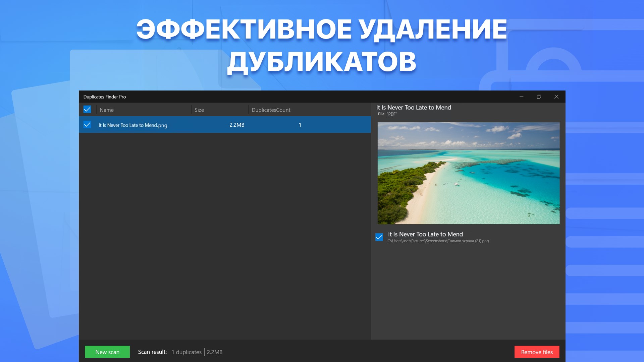The image size is (644, 362).
Task: Click the File "PDF" type label
Action: 387,114
